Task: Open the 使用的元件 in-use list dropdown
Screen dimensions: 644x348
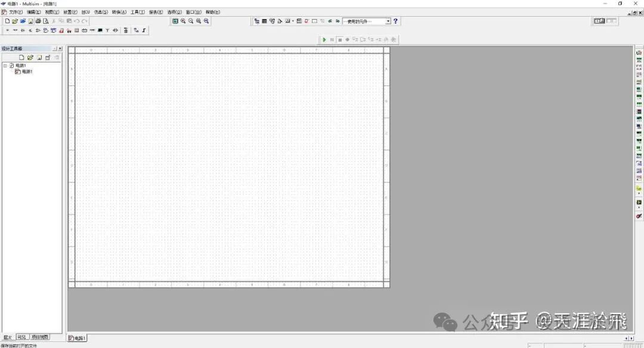Action: pos(388,21)
